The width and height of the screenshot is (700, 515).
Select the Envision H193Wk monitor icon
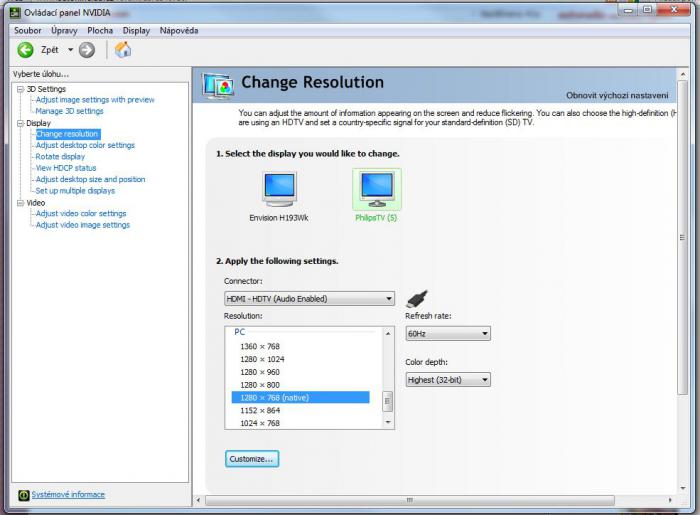[279, 189]
